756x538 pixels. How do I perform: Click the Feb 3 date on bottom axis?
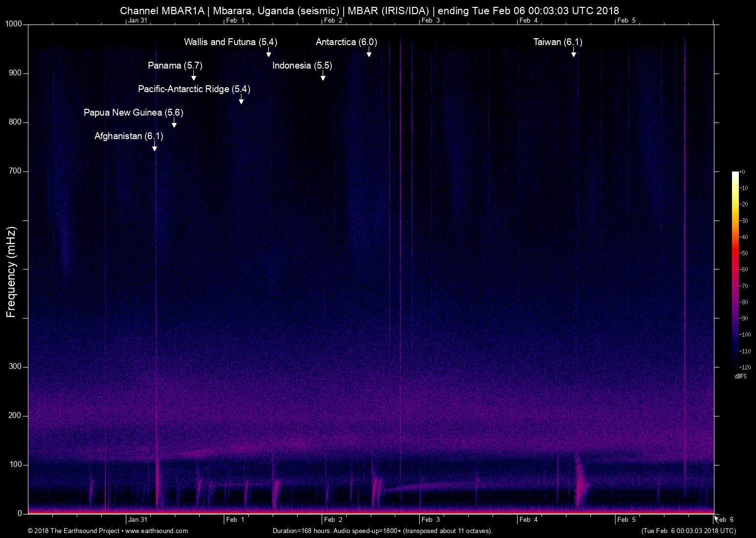(x=430, y=519)
